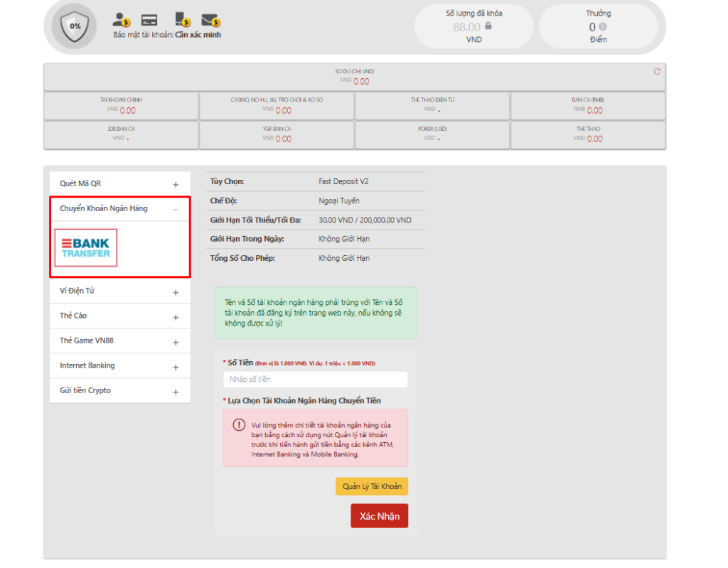This screenshot has width=728, height=568.
Task: Expand the Internet Banking section
Action: tap(119, 366)
